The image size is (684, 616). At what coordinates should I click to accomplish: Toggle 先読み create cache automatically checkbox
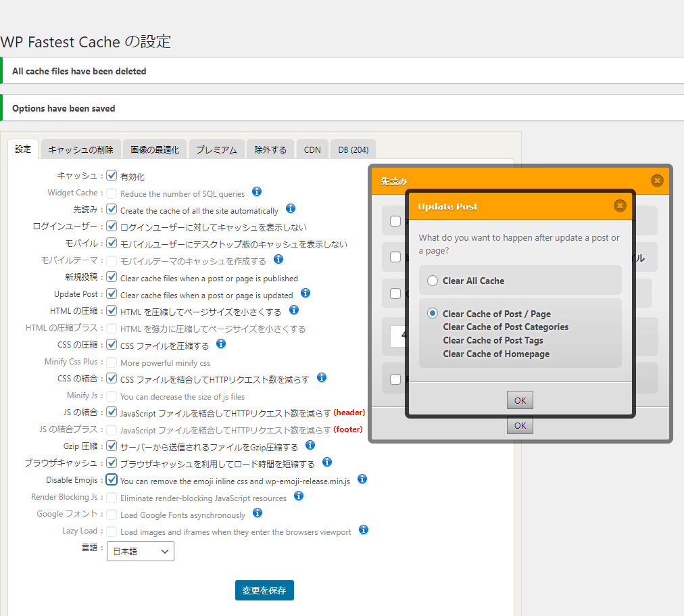[112, 210]
